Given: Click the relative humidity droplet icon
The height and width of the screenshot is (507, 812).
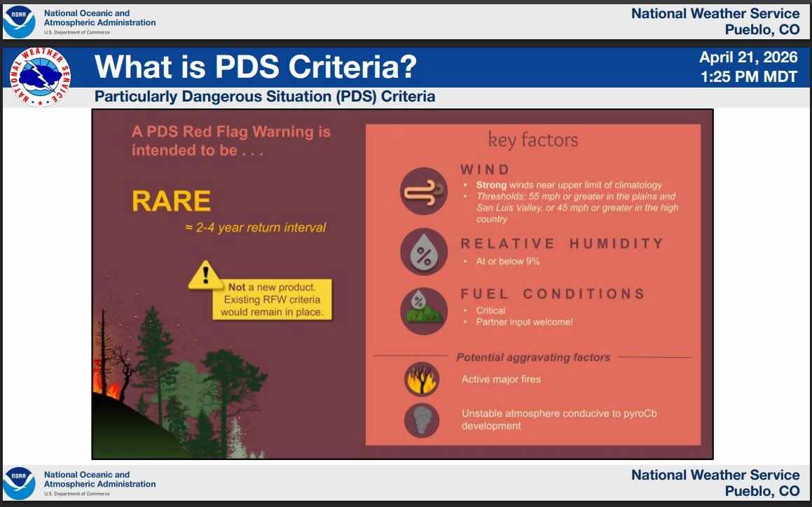Looking at the screenshot, I should coord(424,251).
